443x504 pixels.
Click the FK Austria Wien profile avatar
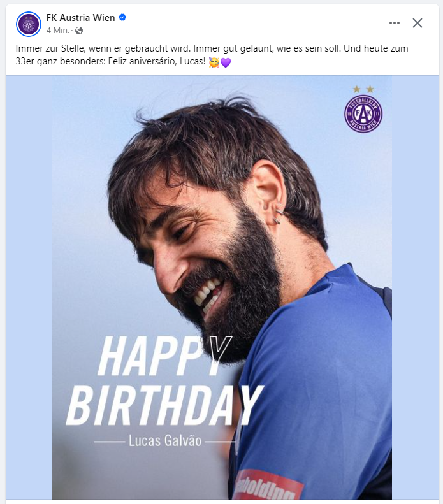point(29,24)
